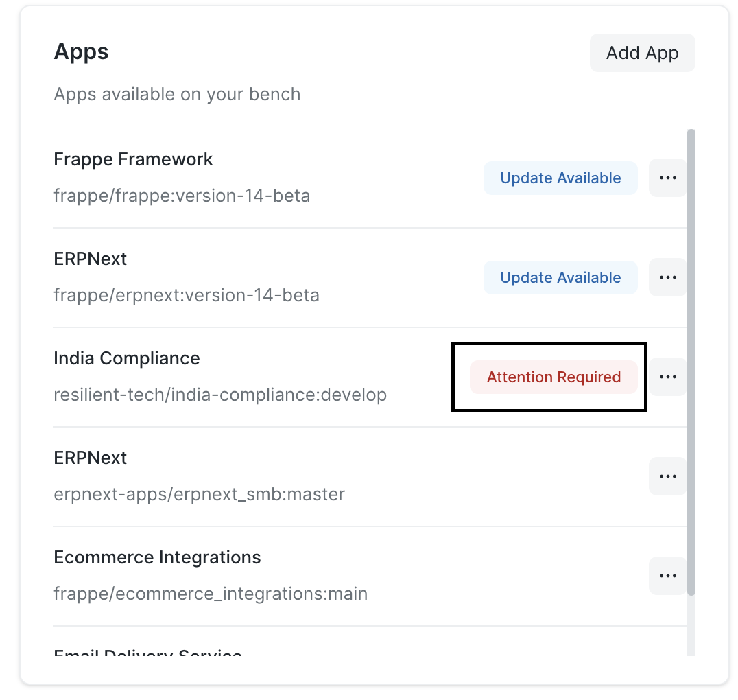Click Update Available badge for Frappe Framework
738x700 pixels.
(x=560, y=178)
